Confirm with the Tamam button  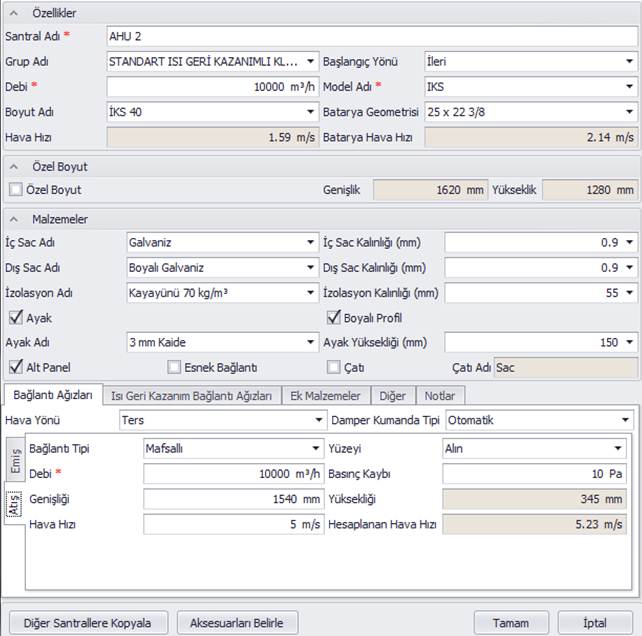click(511, 622)
